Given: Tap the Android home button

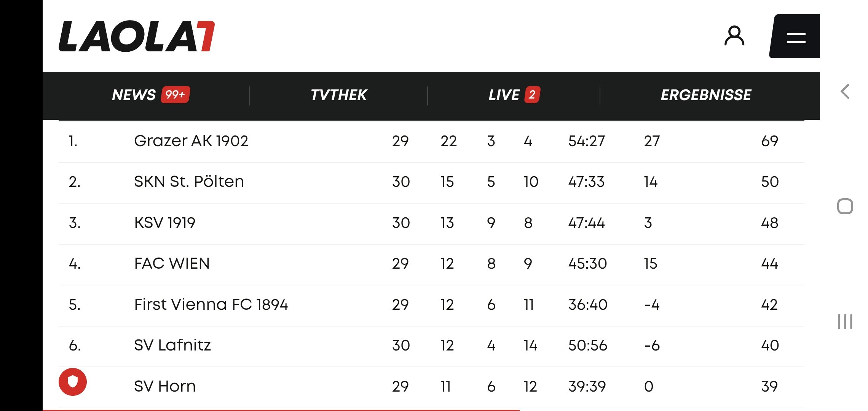Looking at the screenshot, I should [845, 206].
